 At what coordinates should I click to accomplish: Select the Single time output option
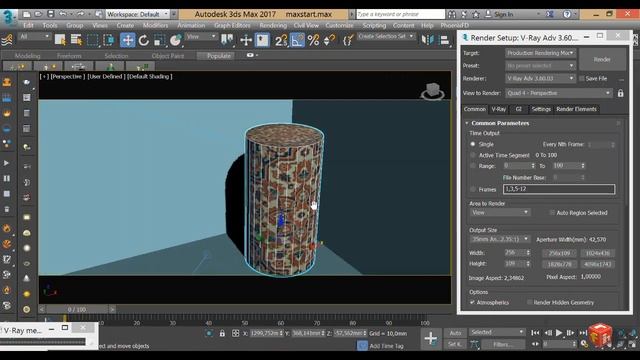coord(473,144)
